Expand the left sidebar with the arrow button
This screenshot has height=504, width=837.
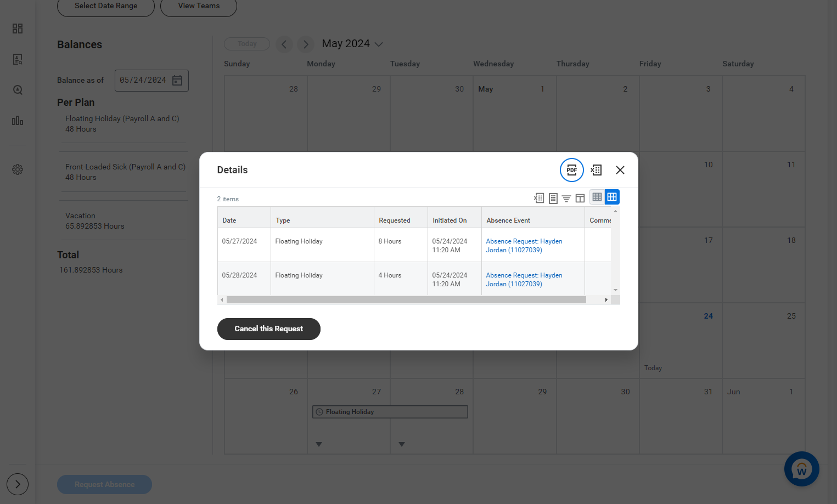[18, 484]
